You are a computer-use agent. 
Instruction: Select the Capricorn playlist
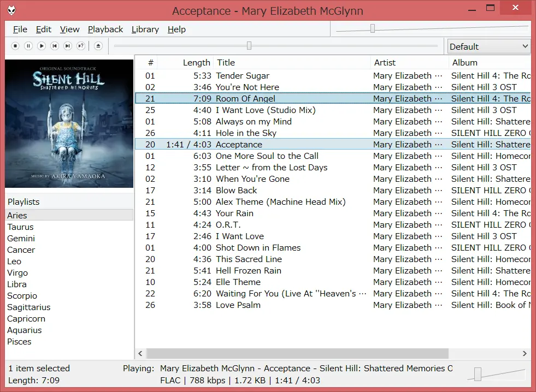click(x=69, y=319)
